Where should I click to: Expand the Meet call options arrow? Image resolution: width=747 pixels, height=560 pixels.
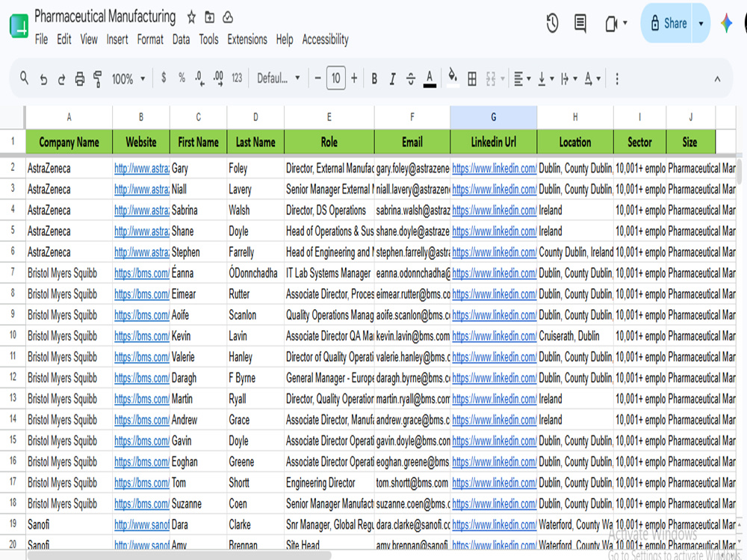click(x=625, y=23)
